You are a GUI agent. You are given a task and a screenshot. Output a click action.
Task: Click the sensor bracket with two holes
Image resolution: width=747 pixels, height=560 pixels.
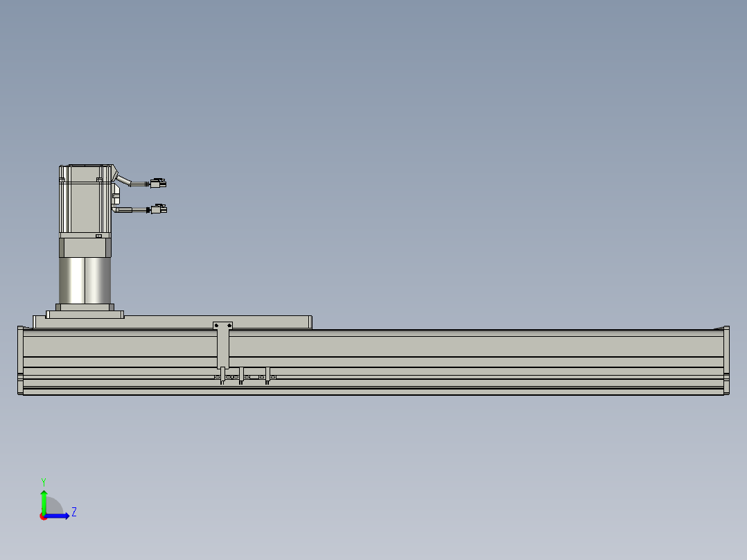[x=222, y=326]
